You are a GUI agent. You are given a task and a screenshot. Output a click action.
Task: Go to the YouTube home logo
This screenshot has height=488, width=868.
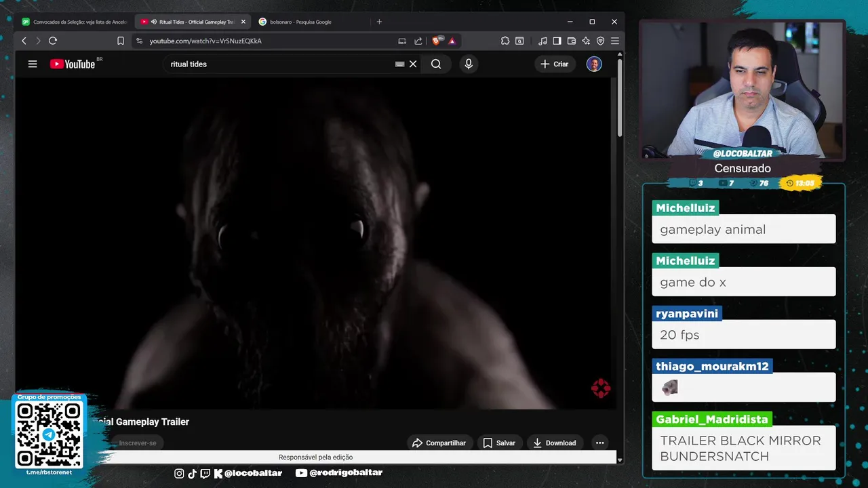(x=73, y=64)
